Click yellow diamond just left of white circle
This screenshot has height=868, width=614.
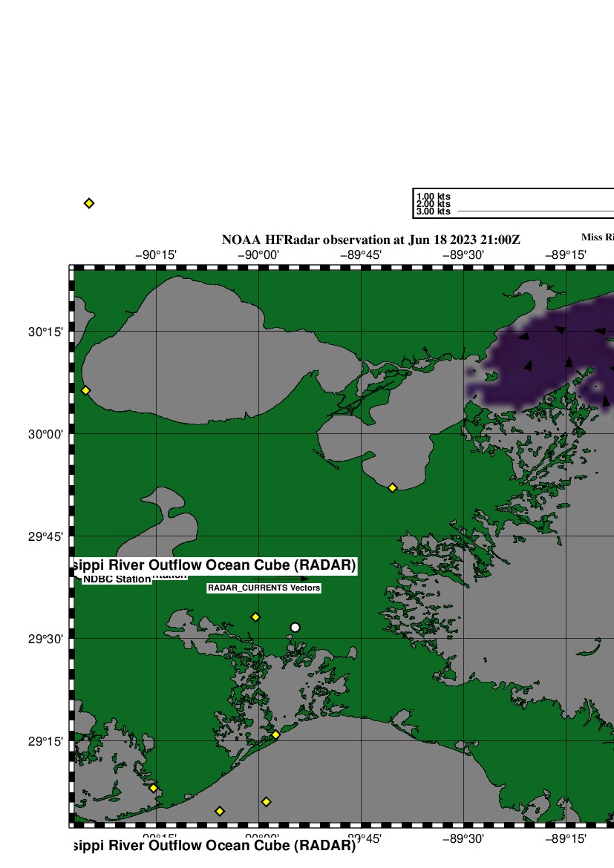pos(255,617)
